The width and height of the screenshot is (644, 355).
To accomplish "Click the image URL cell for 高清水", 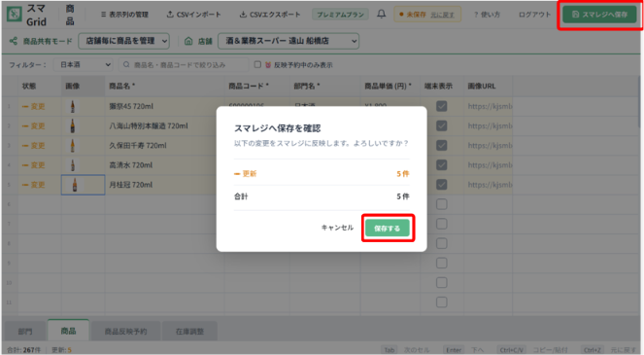I will click(488, 165).
